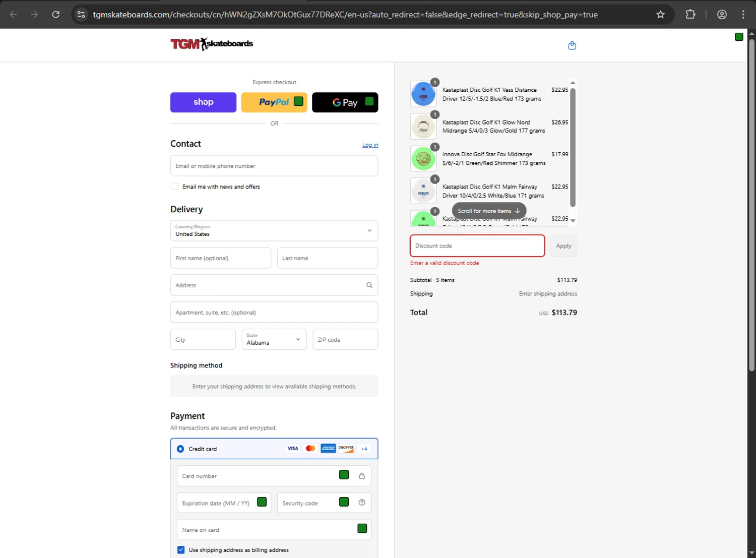Viewport: 756px width, 558px height.
Task: Click the K1 Glow Nord Midrange thumbnail
Action: (423, 127)
